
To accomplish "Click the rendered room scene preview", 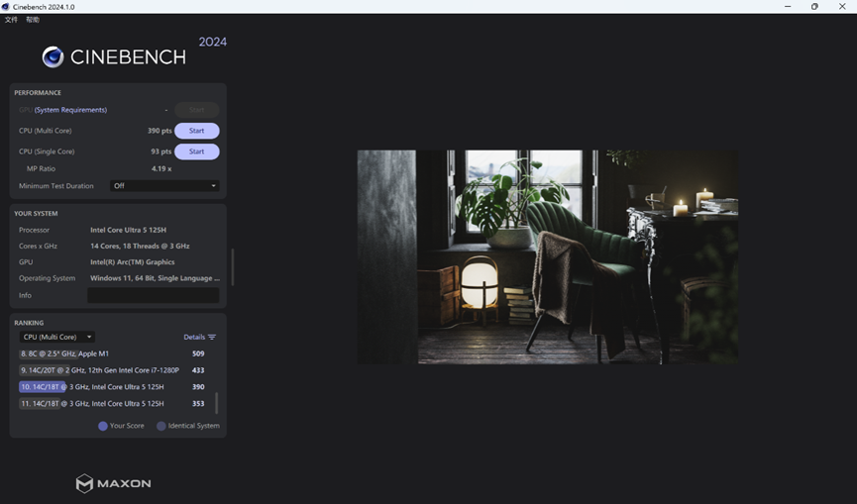I will [x=547, y=256].
